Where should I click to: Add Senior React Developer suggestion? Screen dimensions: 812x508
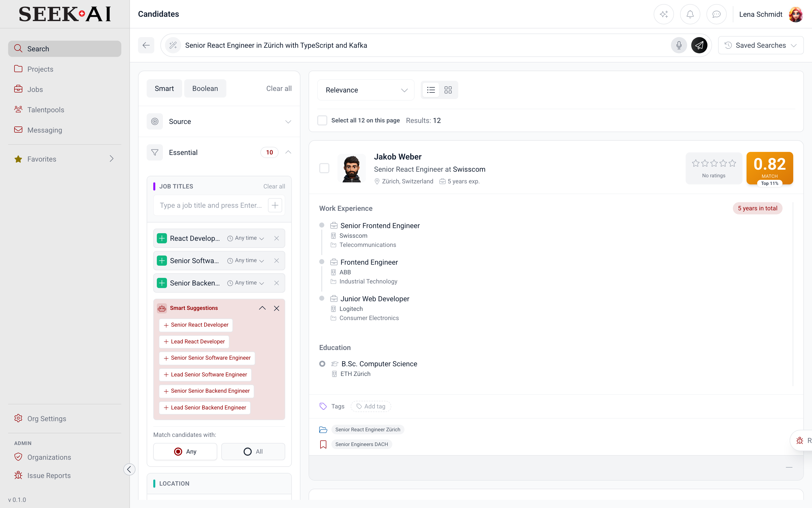click(196, 325)
